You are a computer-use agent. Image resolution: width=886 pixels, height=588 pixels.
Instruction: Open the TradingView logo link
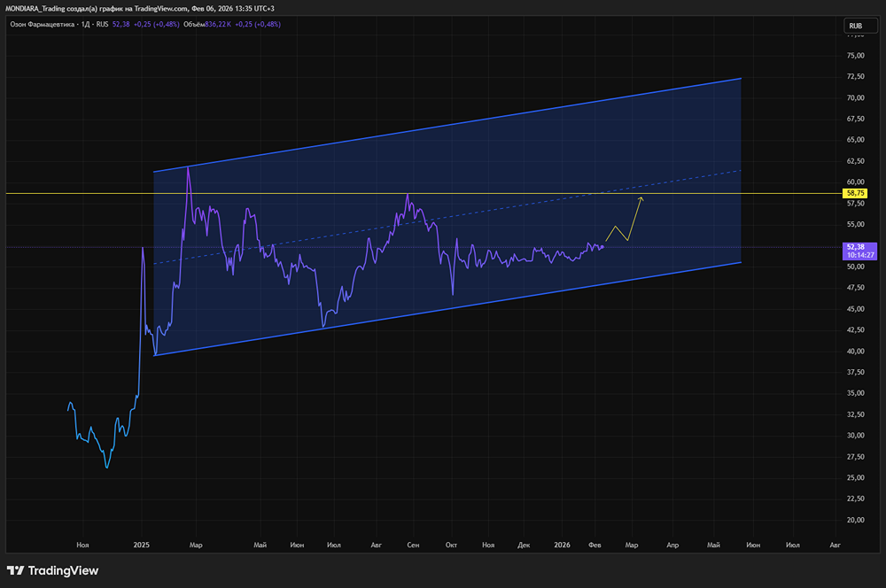click(x=52, y=570)
